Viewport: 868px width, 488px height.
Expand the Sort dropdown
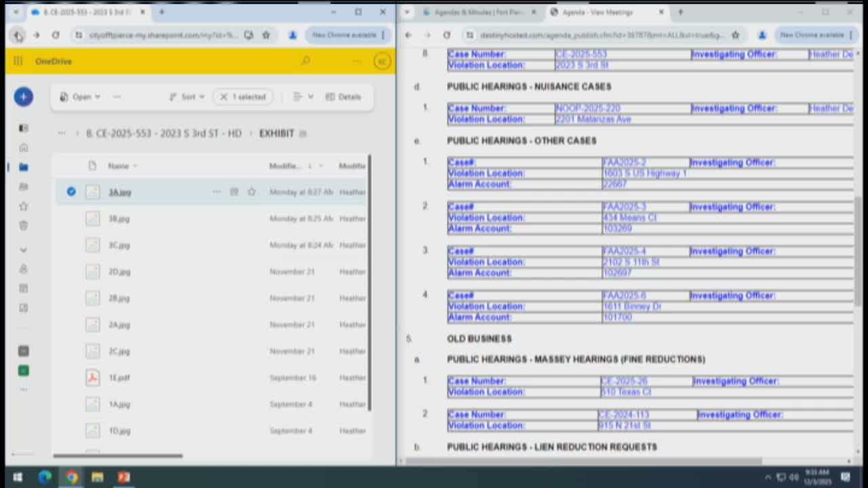(x=187, y=97)
